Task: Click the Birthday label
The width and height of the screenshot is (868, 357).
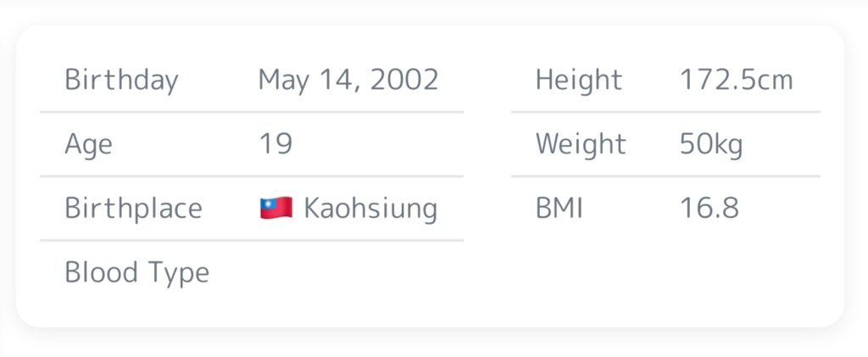Action: coord(121,81)
